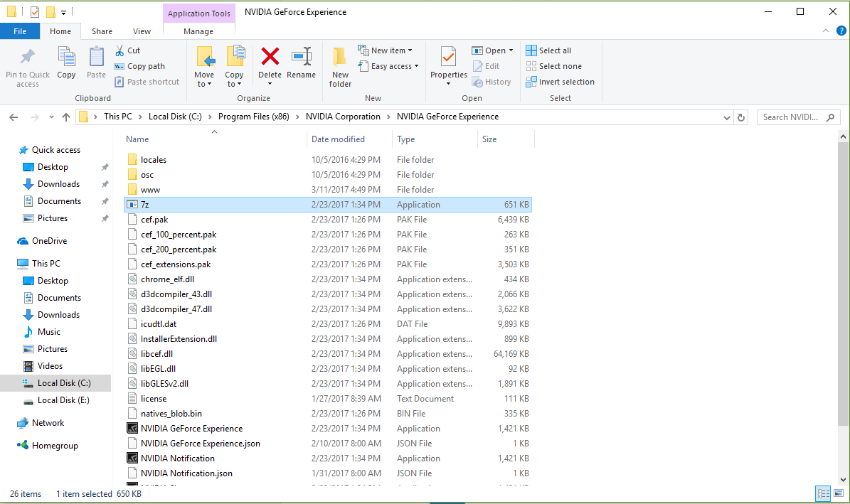Rename the selected file

pyautogui.click(x=302, y=63)
